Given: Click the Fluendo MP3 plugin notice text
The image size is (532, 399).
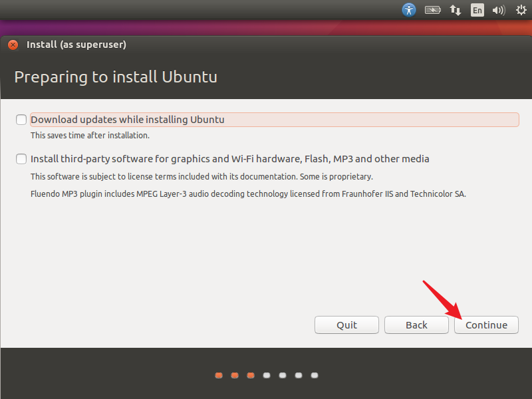Looking at the screenshot, I should (248, 194).
